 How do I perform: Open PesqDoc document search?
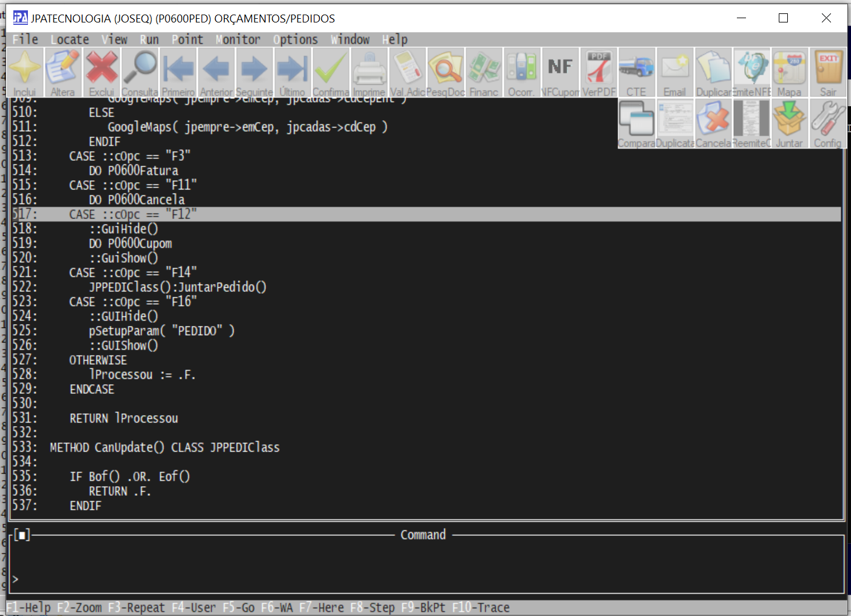tap(446, 72)
